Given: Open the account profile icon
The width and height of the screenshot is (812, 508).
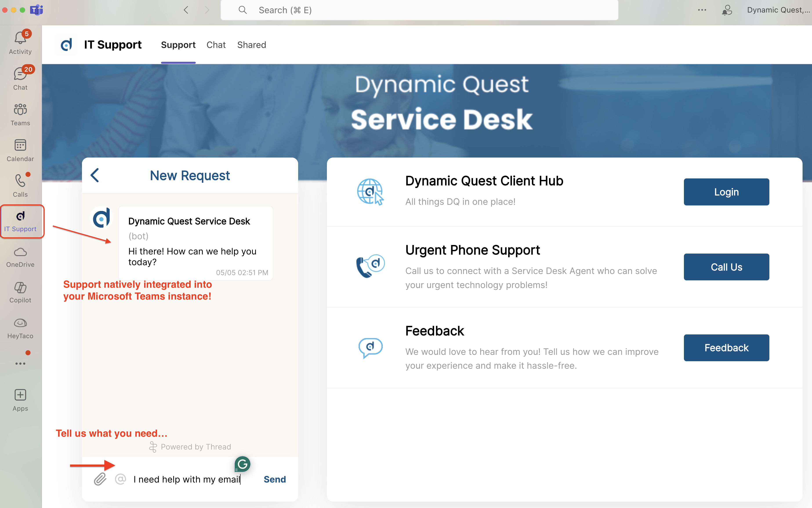Looking at the screenshot, I should pos(727,10).
